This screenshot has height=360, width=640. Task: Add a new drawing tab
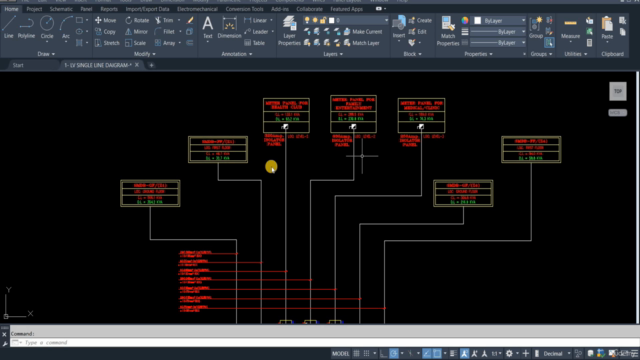(x=151, y=65)
